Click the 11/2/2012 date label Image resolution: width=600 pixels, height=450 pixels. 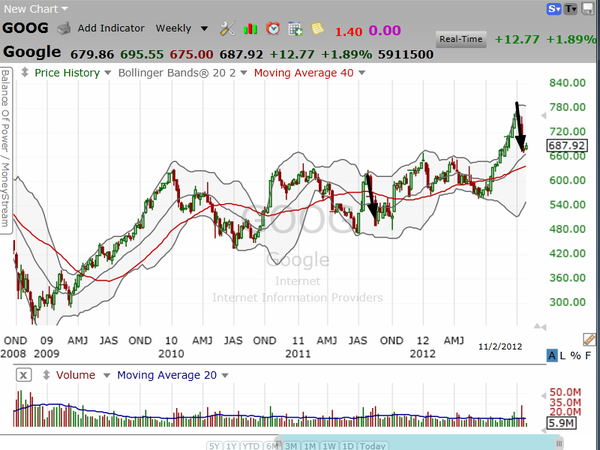click(500, 347)
